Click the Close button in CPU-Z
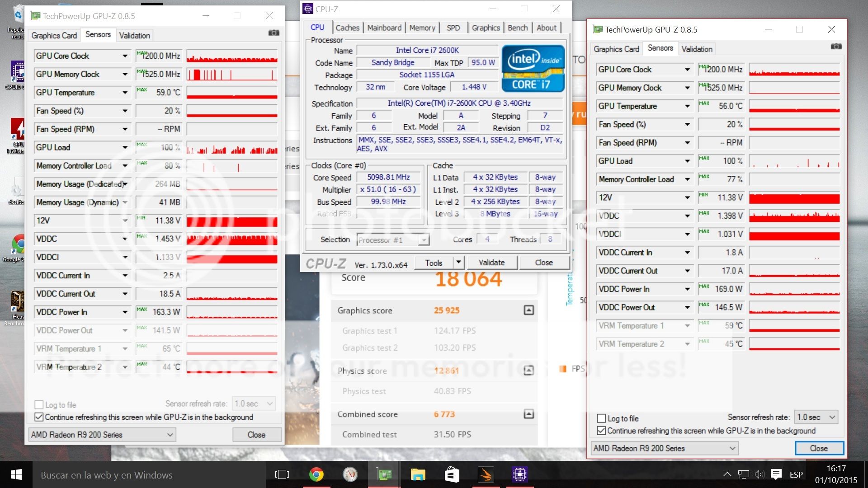The width and height of the screenshot is (868, 488). 544,263
